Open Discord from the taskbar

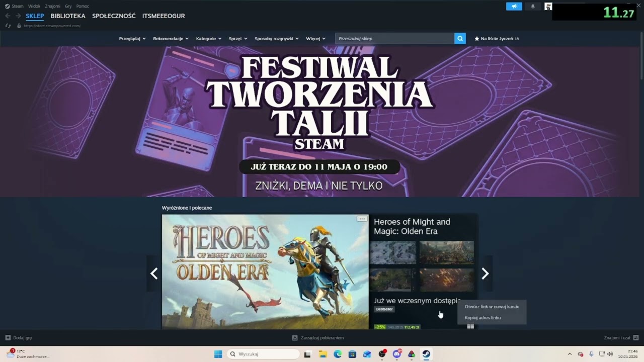pos(397,354)
